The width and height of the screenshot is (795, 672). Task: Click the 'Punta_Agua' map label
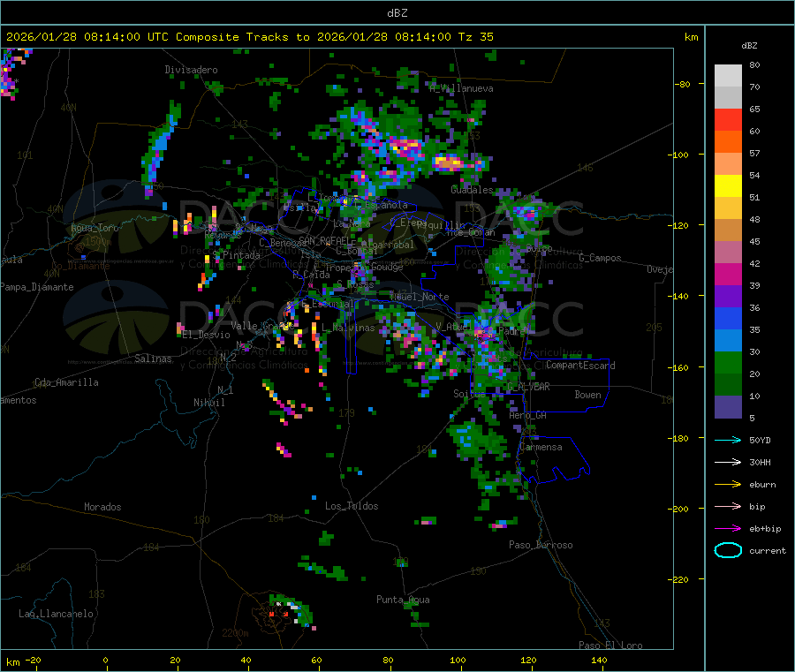tap(403, 600)
